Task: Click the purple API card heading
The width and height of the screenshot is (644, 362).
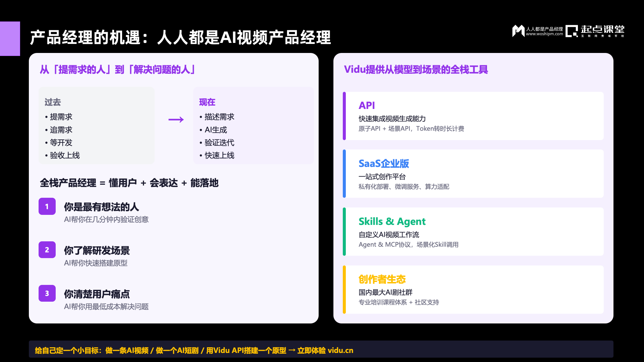Action: pyautogui.click(x=367, y=106)
